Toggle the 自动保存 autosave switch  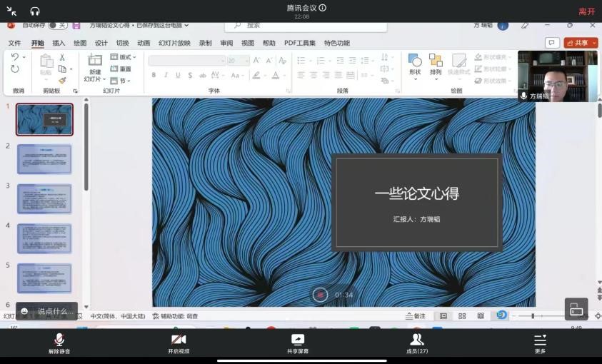click(58, 25)
